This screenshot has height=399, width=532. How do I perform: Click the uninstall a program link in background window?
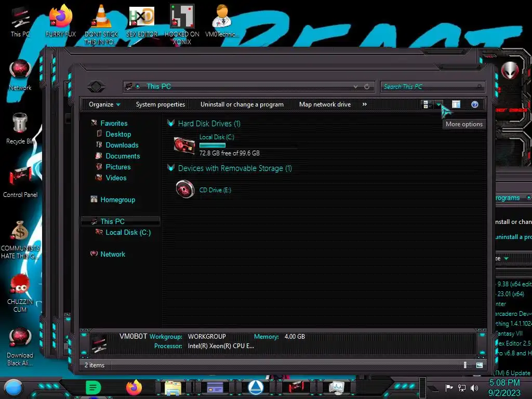click(x=513, y=237)
